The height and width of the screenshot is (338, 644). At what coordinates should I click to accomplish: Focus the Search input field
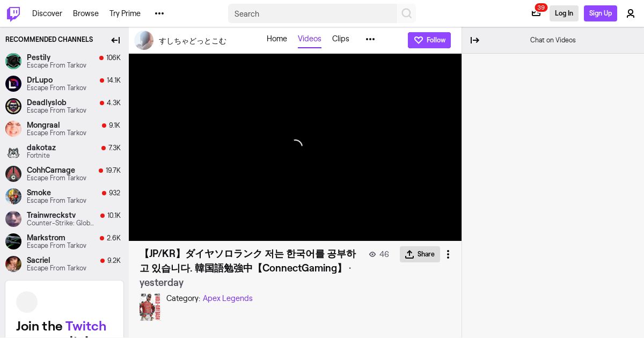[312, 13]
